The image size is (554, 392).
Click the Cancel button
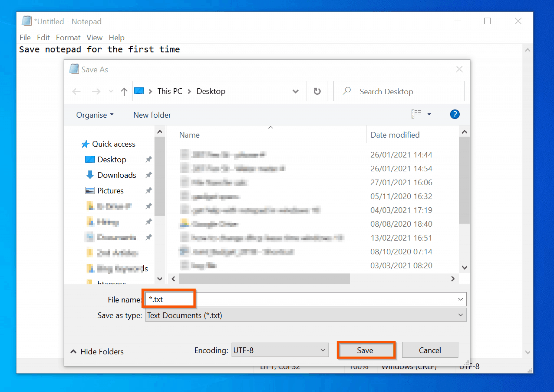tap(430, 350)
